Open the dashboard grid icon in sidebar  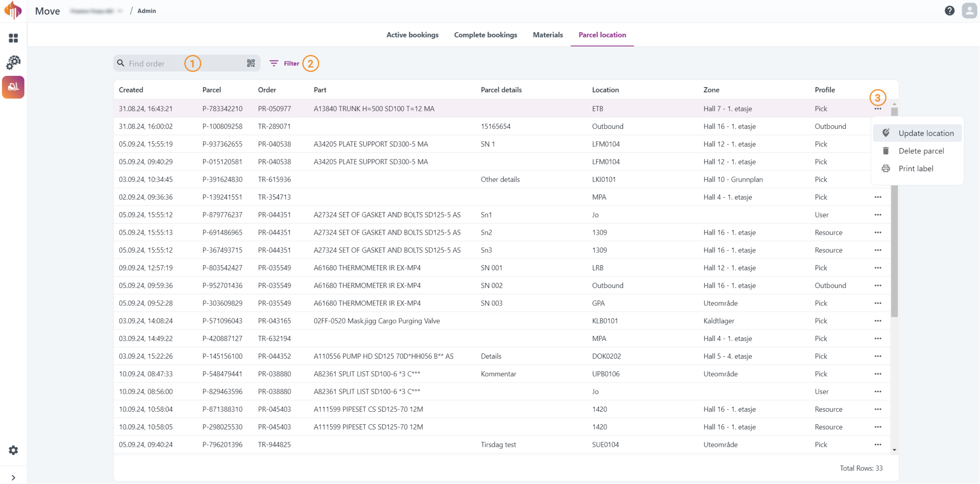click(x=13, y=38)
